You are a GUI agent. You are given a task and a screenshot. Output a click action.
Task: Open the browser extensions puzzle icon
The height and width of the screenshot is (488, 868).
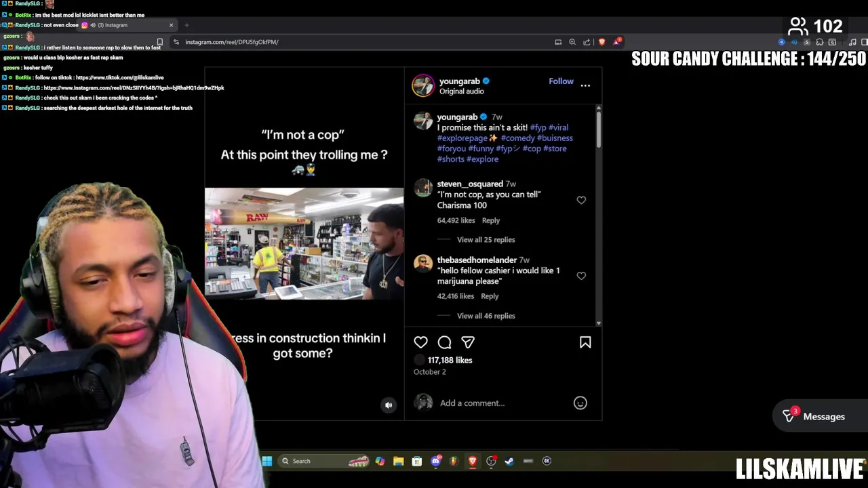pos(819,42)
